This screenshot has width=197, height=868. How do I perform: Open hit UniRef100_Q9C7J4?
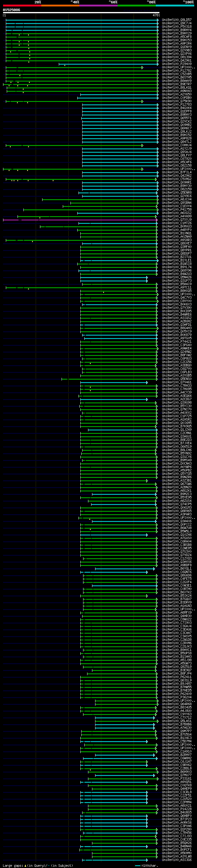176,23
